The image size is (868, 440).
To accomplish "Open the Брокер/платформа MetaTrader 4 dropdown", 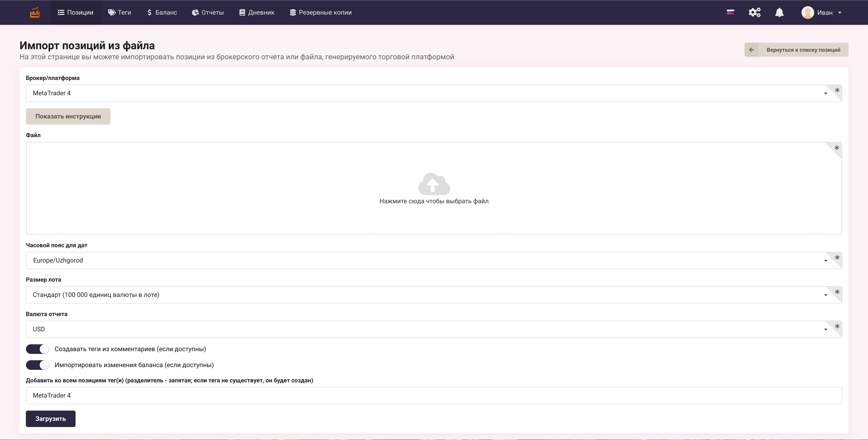I will pos(428,93).
